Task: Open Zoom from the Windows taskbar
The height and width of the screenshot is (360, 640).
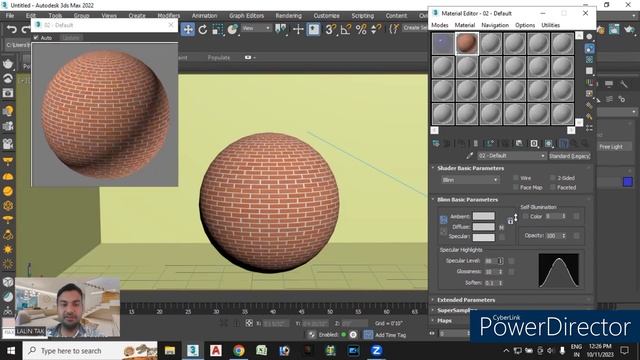Action: pyautogui.click(x=376, y=351)
